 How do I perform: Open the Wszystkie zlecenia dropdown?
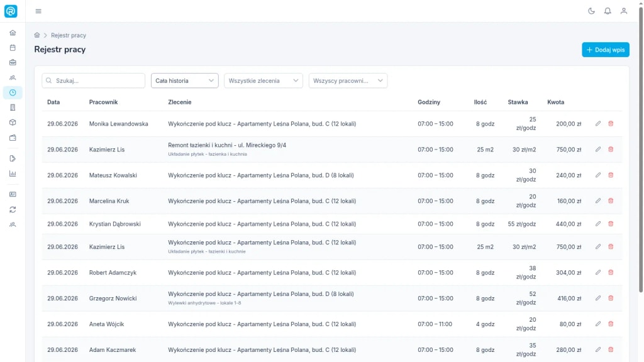[264, 80]
